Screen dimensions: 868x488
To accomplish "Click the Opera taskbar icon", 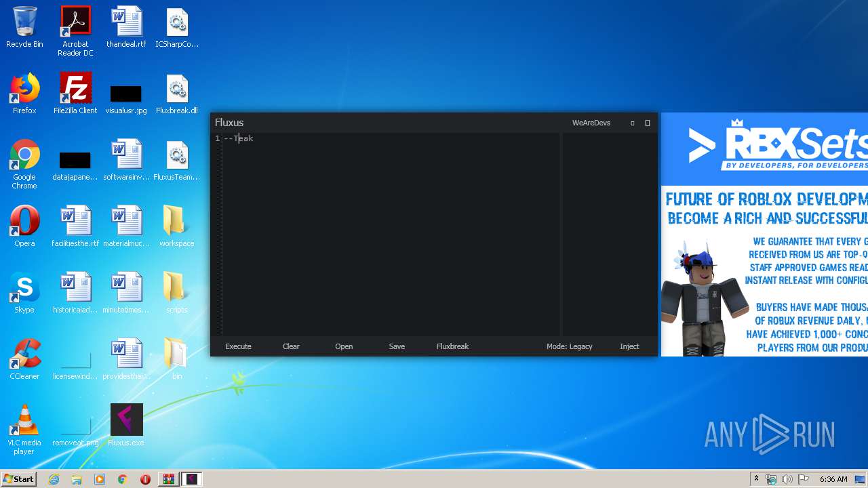I will tap(145, 479).
